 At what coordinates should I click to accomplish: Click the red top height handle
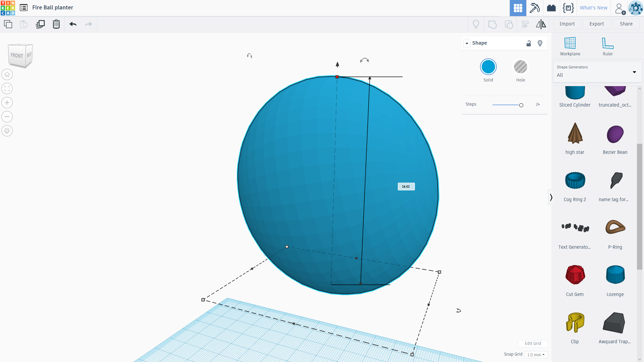click(337, 77)
